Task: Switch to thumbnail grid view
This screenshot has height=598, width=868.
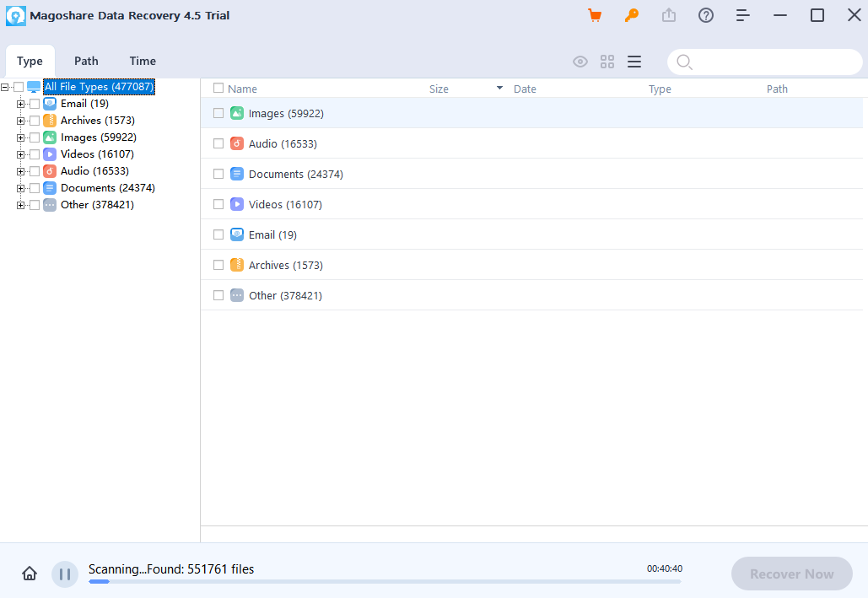Action: pos(607,62)
